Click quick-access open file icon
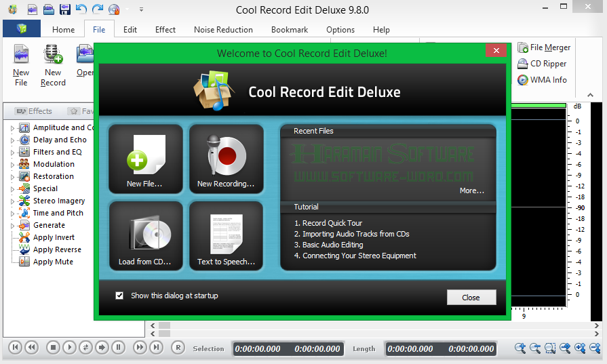This screenshot has width=607, height=364. coord(49,9)
